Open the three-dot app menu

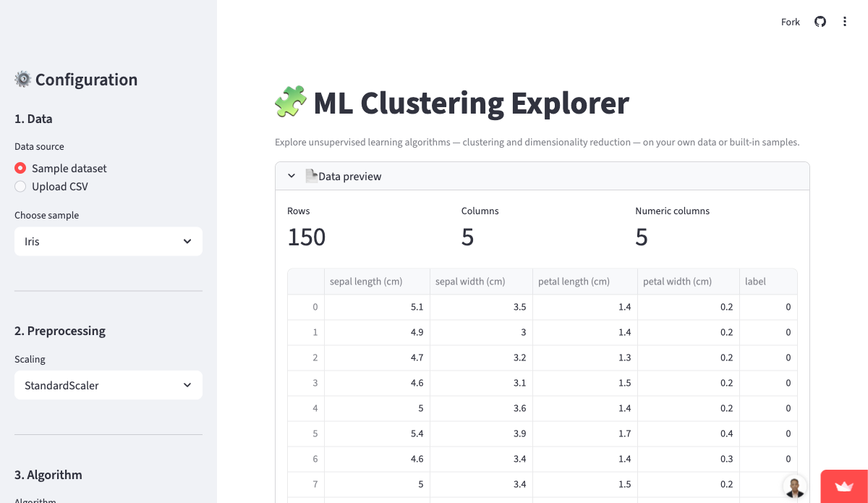(x=845, y=22)
